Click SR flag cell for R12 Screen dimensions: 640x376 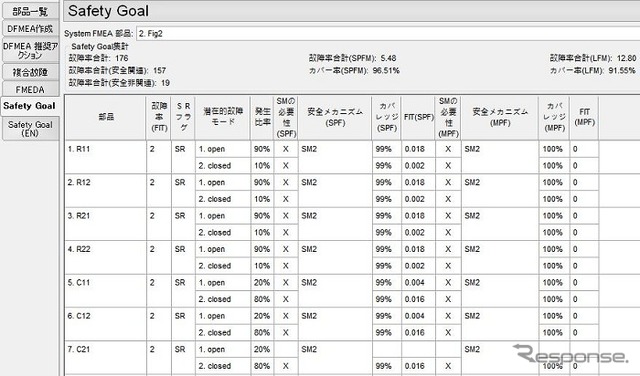[183, 191]
